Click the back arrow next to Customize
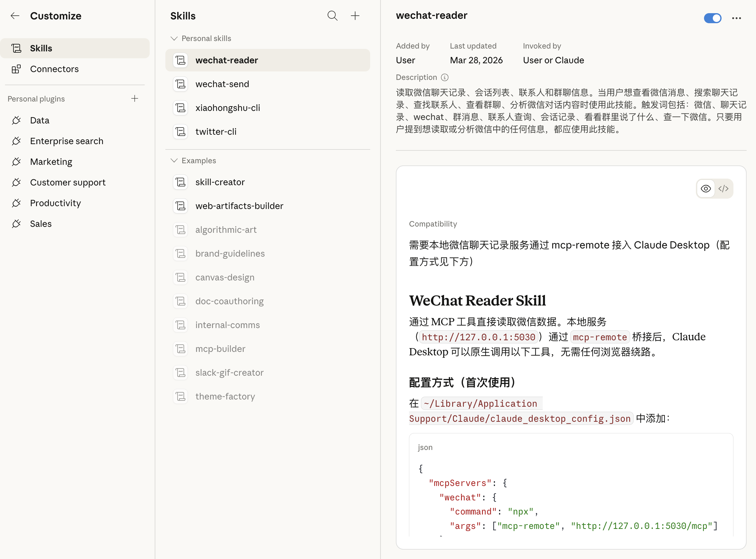Viewport: 756px width, 559px height. (x=15, y=16)
